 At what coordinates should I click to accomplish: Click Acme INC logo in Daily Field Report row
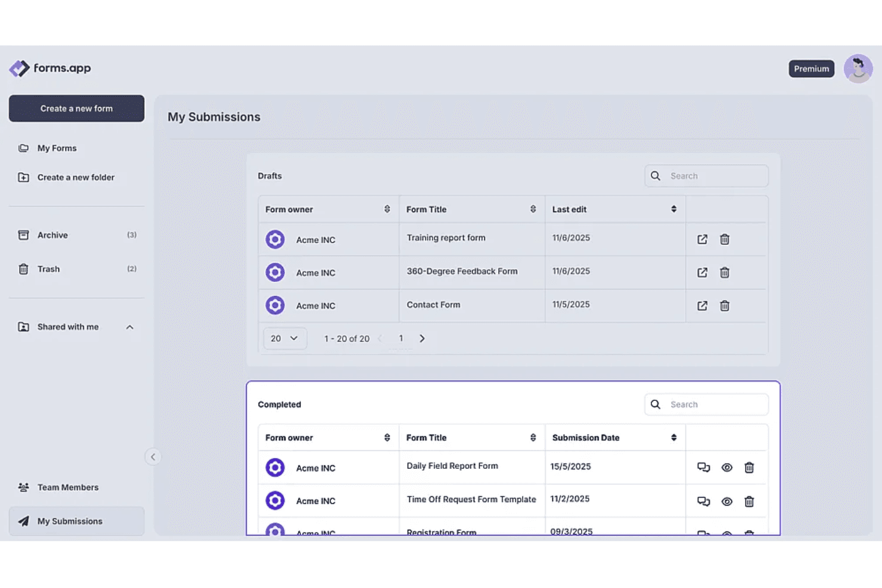[x=275, y=468]
